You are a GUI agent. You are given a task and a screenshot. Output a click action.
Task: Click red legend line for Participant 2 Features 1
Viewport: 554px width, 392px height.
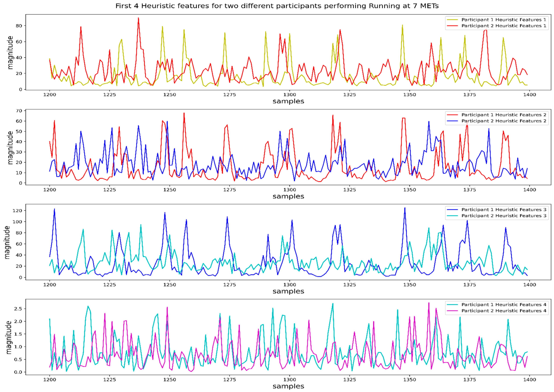[452, 26]
